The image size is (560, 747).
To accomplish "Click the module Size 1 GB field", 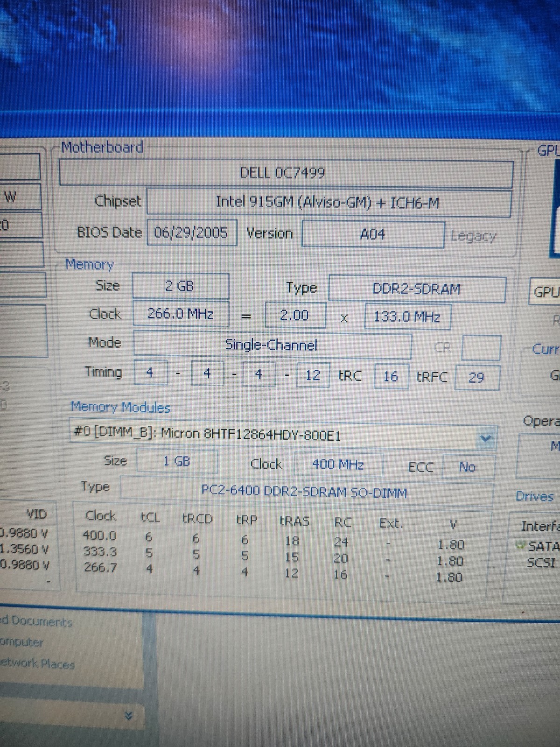I will [177, 461].
